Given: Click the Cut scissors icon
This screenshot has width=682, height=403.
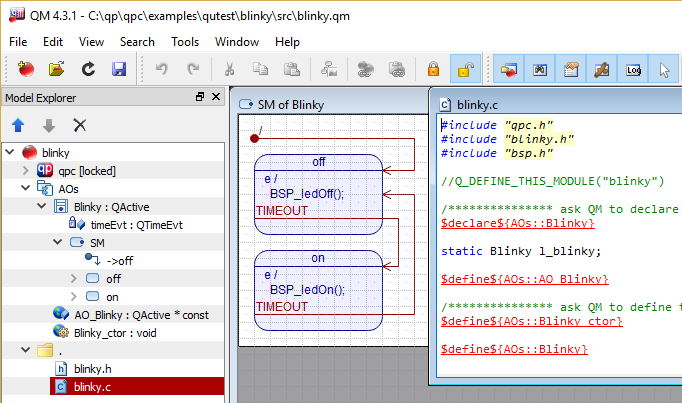Looking at the screenshot, I should click(229, 69).
